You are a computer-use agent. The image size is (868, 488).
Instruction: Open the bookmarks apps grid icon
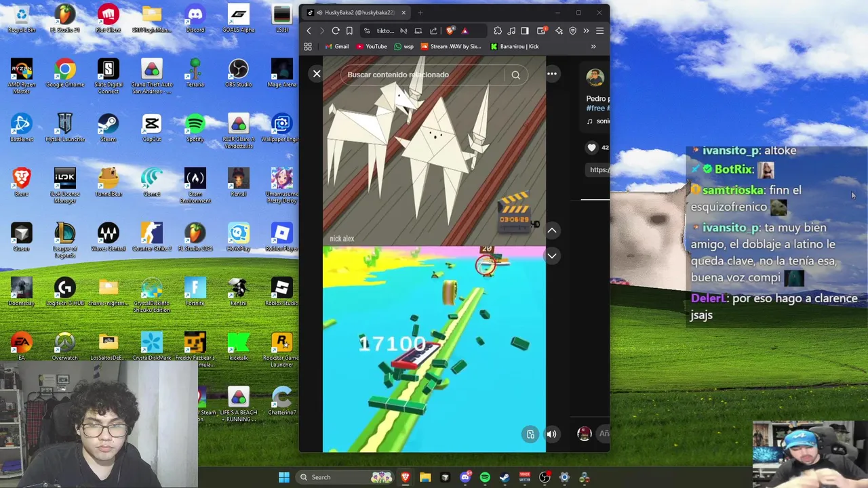coord(308,47)
